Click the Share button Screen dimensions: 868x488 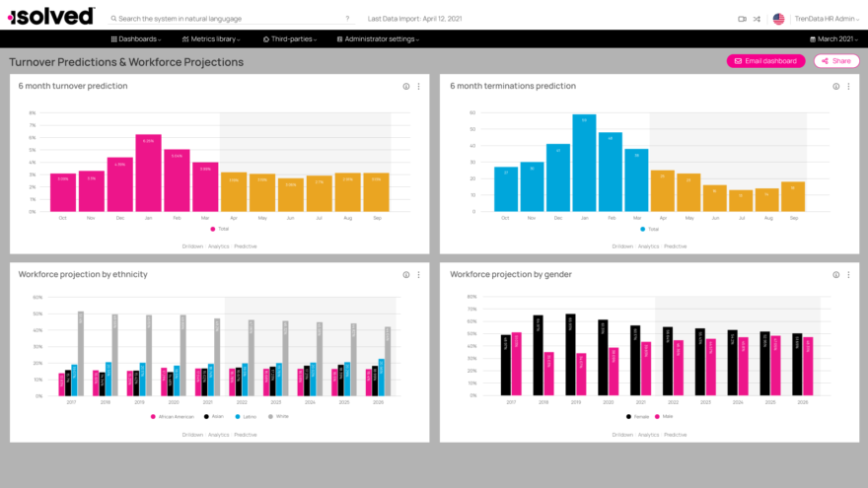click(x=836, y=61)
